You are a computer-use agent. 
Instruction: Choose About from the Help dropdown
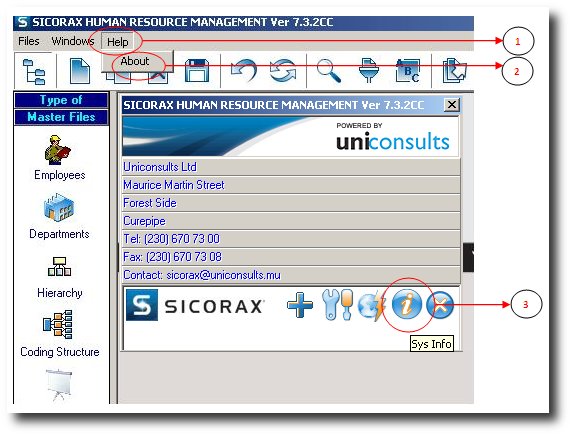click(x=135, y=61)
